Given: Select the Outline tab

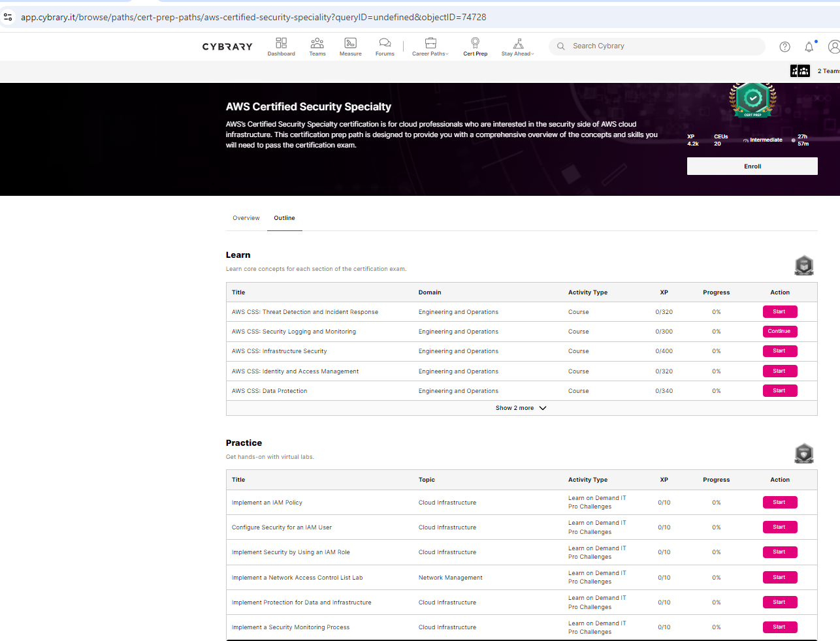Looking at the screenshot, I should point(284,218).
